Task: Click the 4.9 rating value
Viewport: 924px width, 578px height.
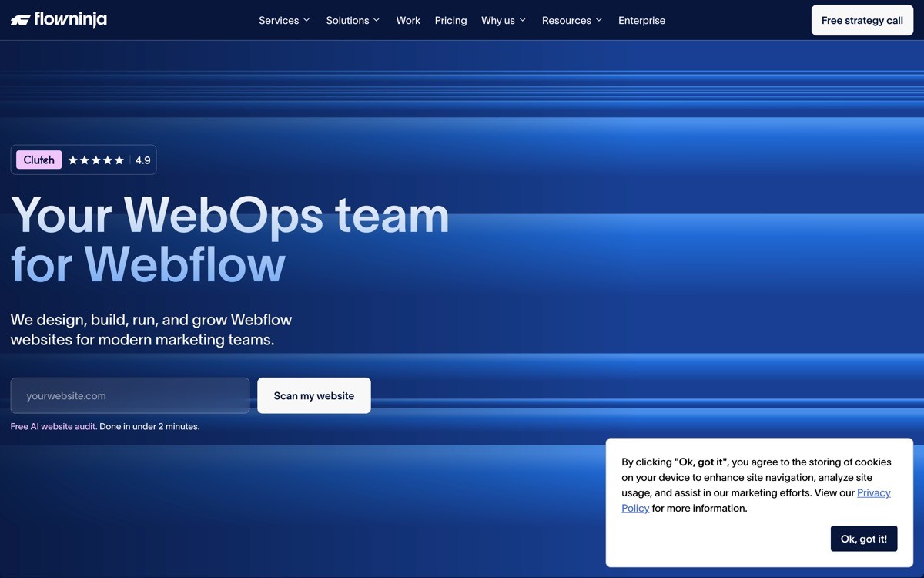Action: (142, 160)
